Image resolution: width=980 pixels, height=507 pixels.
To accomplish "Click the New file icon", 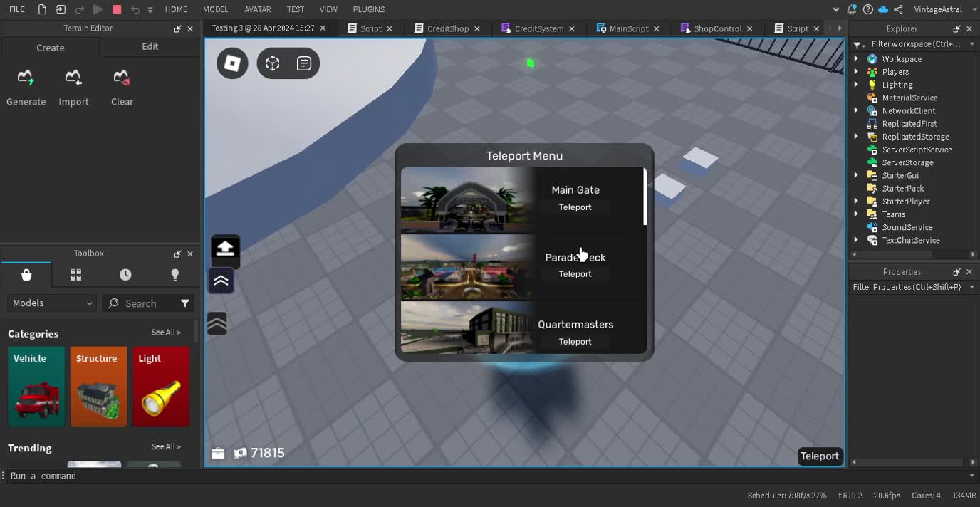I will pos(42,9).
